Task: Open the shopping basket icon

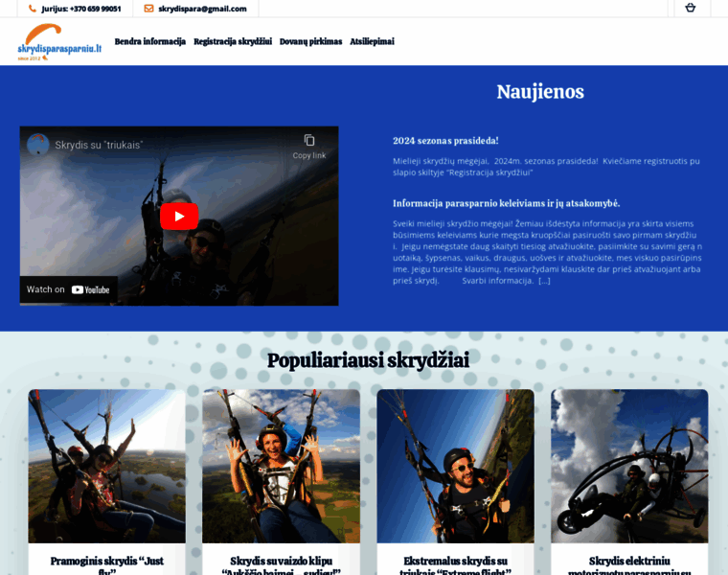Action: point(691,8)
